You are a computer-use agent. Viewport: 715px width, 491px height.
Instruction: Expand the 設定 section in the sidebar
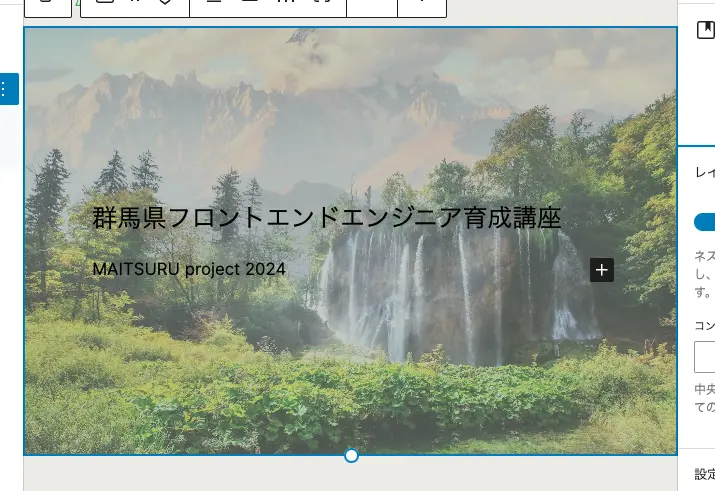(x=704, y=474)
